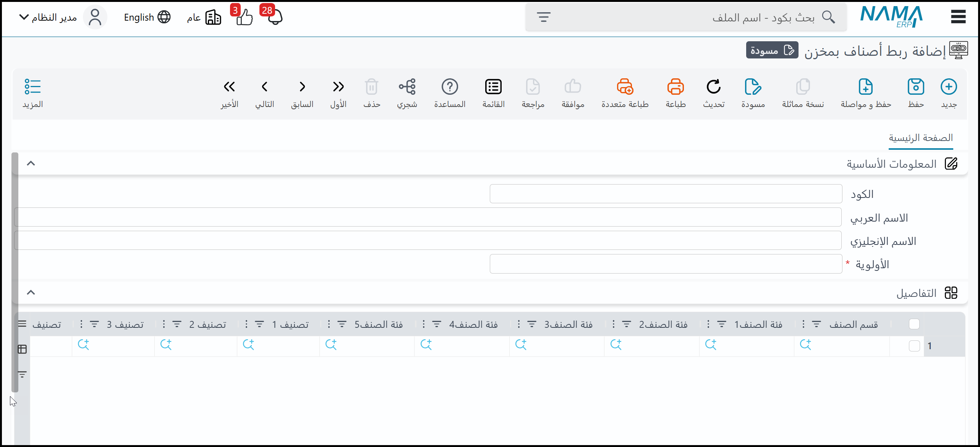Click the Save (حفظ) toolbar icon
The height and width of the screenshot is (447, 980).
[915, 87]
